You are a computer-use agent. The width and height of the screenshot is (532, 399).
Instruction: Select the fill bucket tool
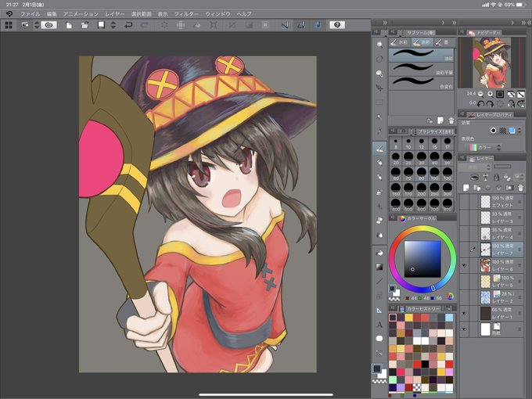pyautogui.click(x=379, y=253)
